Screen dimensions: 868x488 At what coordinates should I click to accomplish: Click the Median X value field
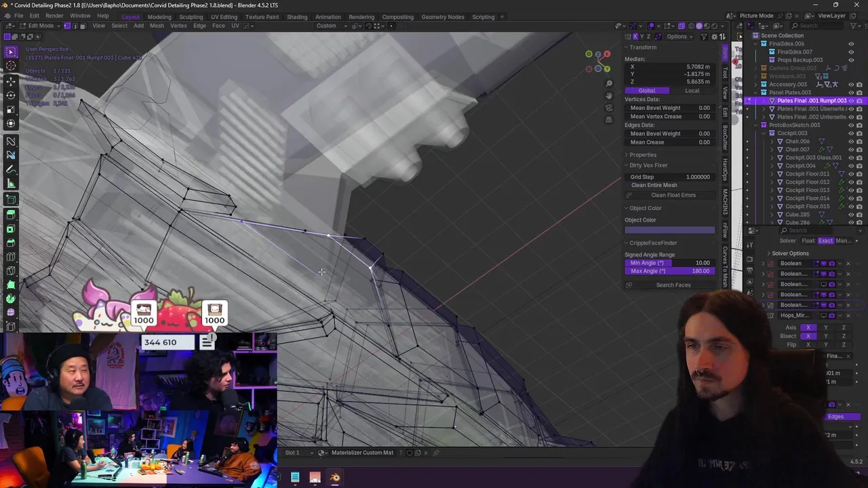[671, 67]
